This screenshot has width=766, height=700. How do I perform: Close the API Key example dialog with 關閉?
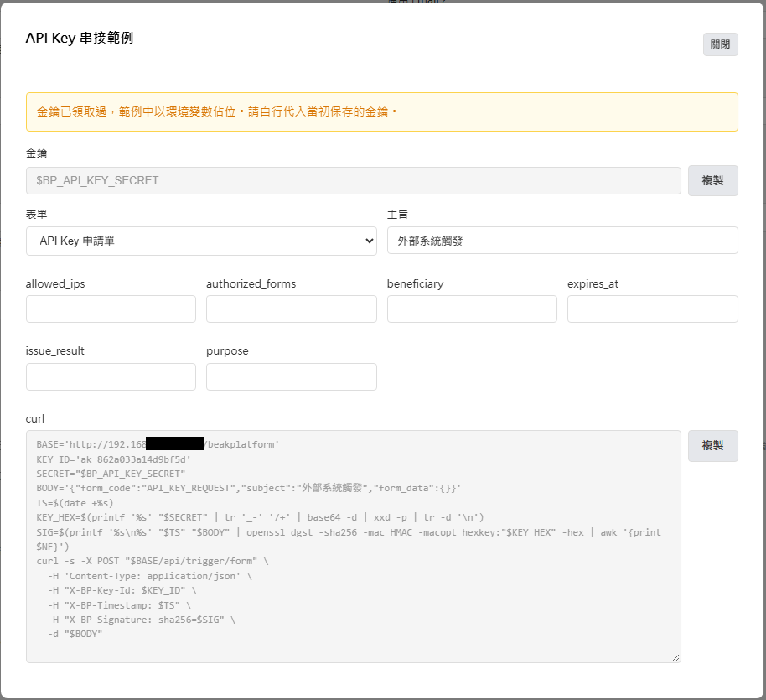pyautogui.click(x=720, y=44)
